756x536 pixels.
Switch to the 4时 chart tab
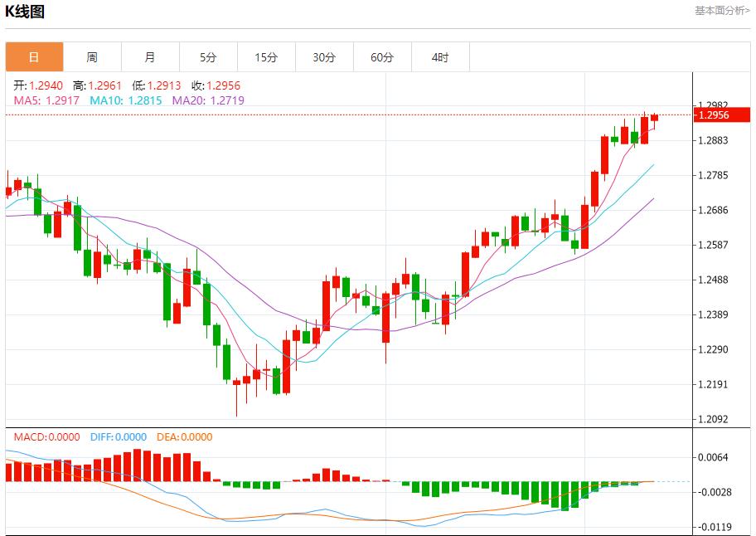point(440,57)
